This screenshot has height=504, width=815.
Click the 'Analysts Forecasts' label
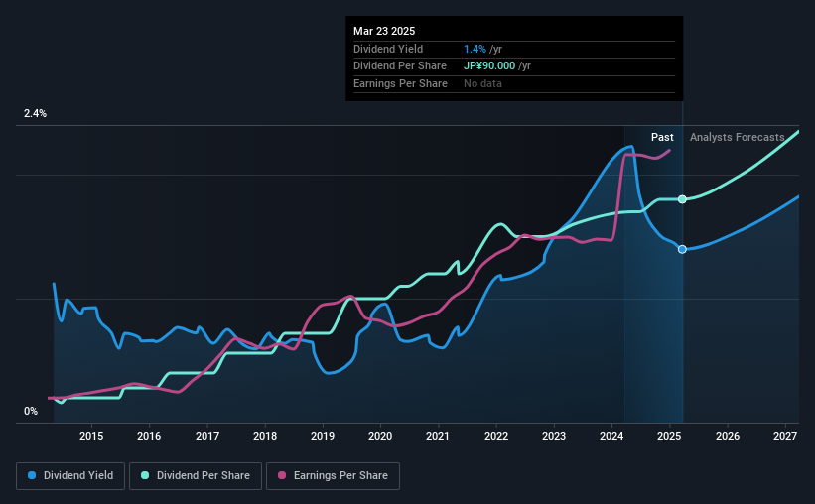[737, 137]
